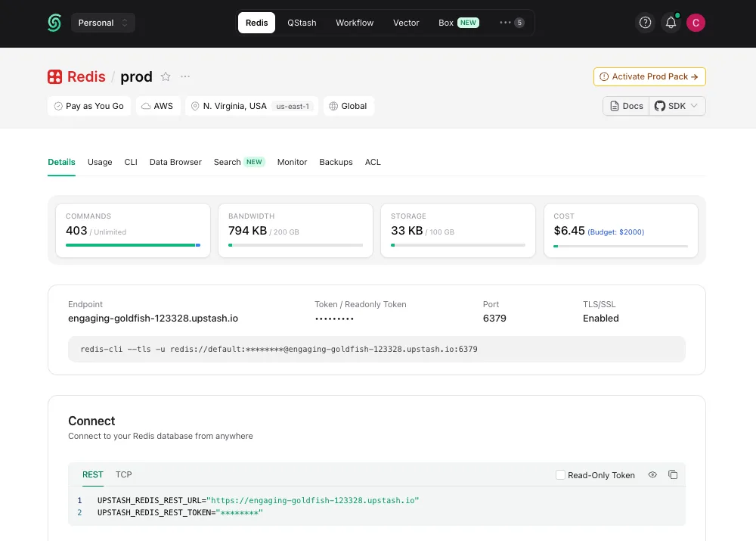The image size is (756, 541).
Task: Click the masked token dots value
Action: pos(335,319)
